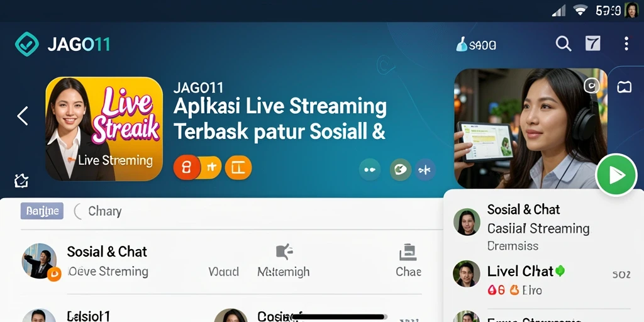
Task: Click the Wi-Fi status icon
Action: click(580, 10)
